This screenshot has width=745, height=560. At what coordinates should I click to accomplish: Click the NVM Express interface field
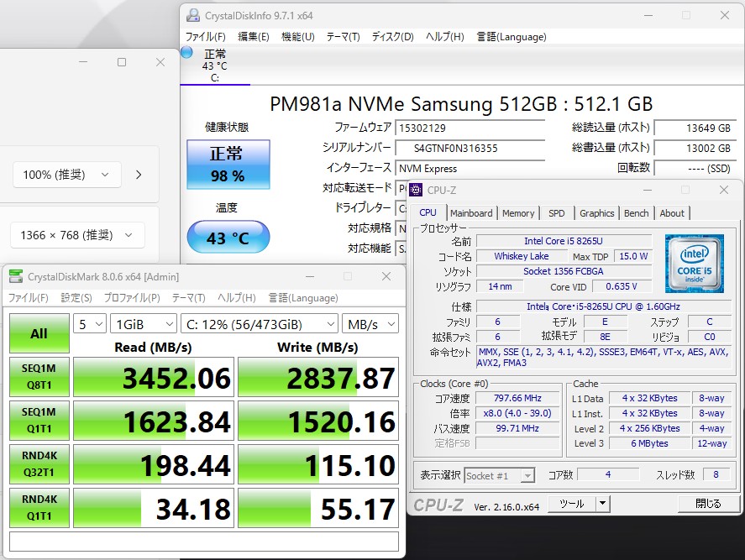click(470, 169)
